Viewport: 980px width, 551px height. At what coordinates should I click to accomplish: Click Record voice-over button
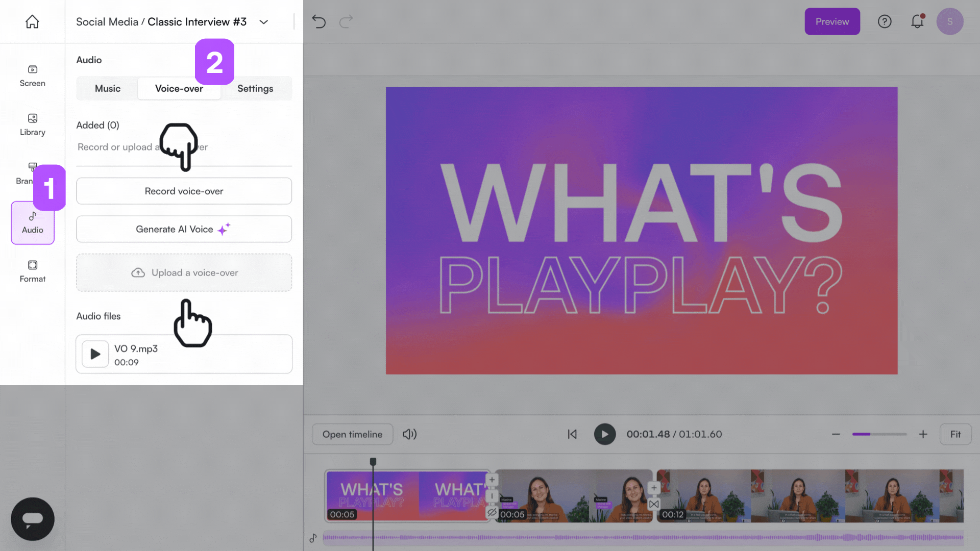pyautogui.click(x=184, y=191)
